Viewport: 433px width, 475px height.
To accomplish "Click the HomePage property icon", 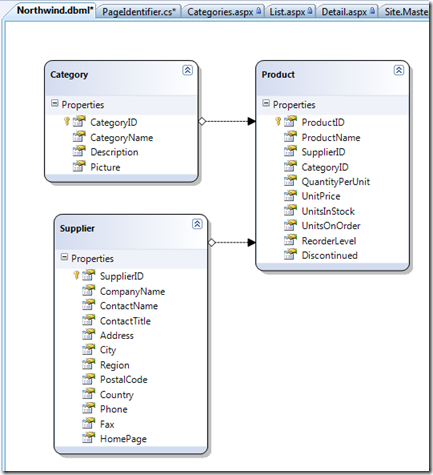I will tap(89, 438).
